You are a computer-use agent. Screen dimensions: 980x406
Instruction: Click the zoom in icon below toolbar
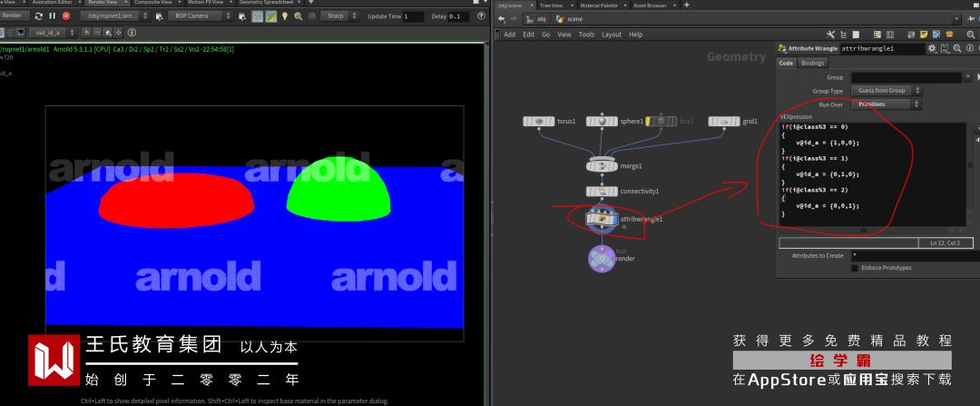pos(87,33)
